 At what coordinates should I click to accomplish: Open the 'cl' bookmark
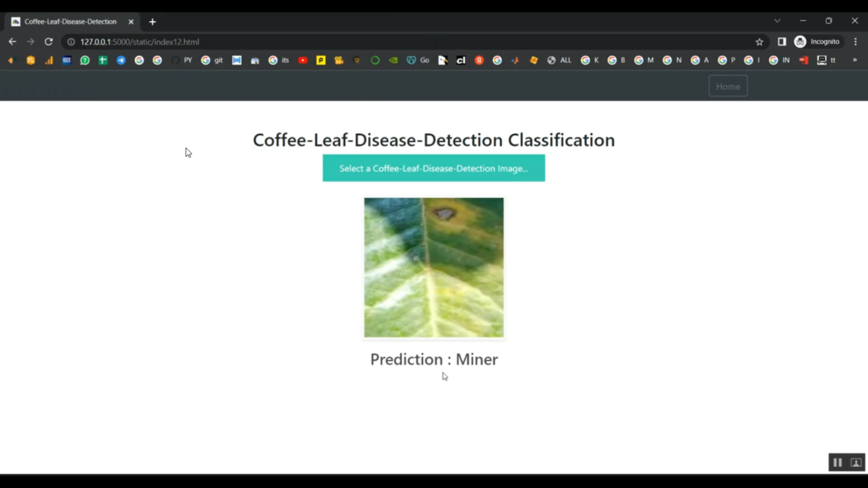point(461,60)
